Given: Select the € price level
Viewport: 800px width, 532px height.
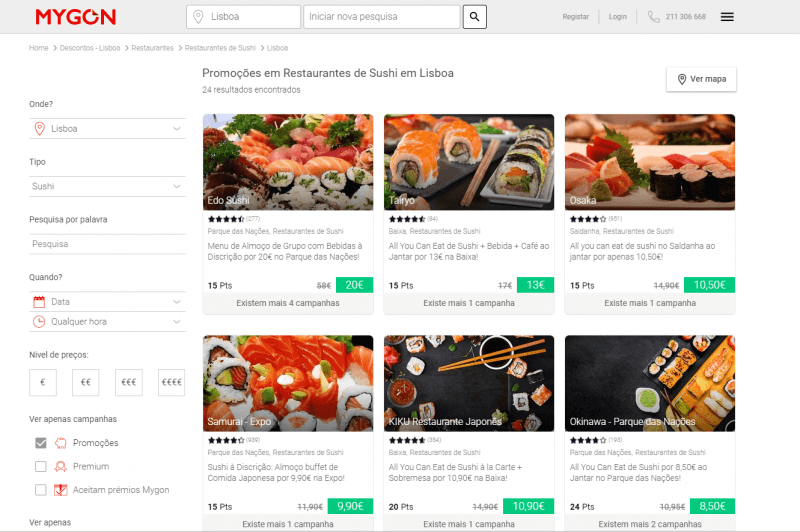Looking at the screenshot, I should 43,382.
